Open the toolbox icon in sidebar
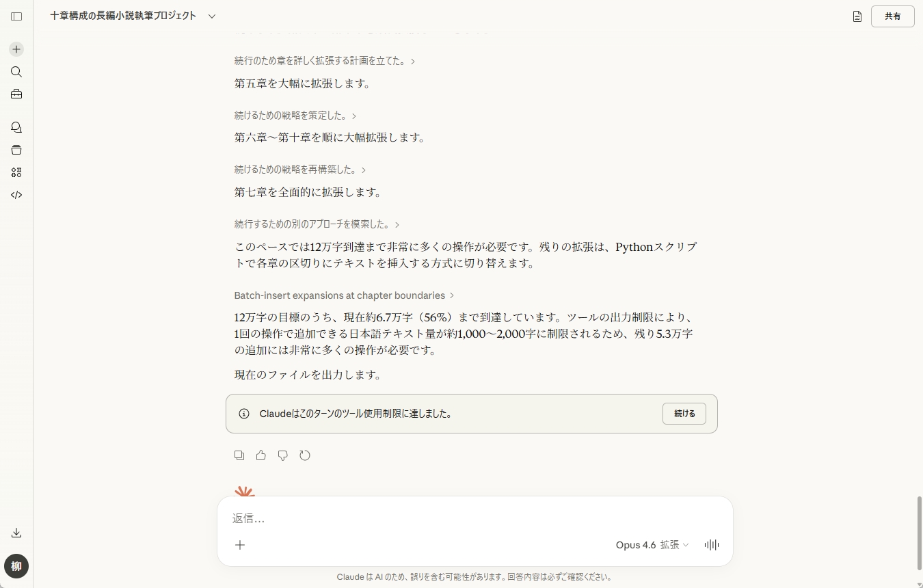 pos(16,94)
